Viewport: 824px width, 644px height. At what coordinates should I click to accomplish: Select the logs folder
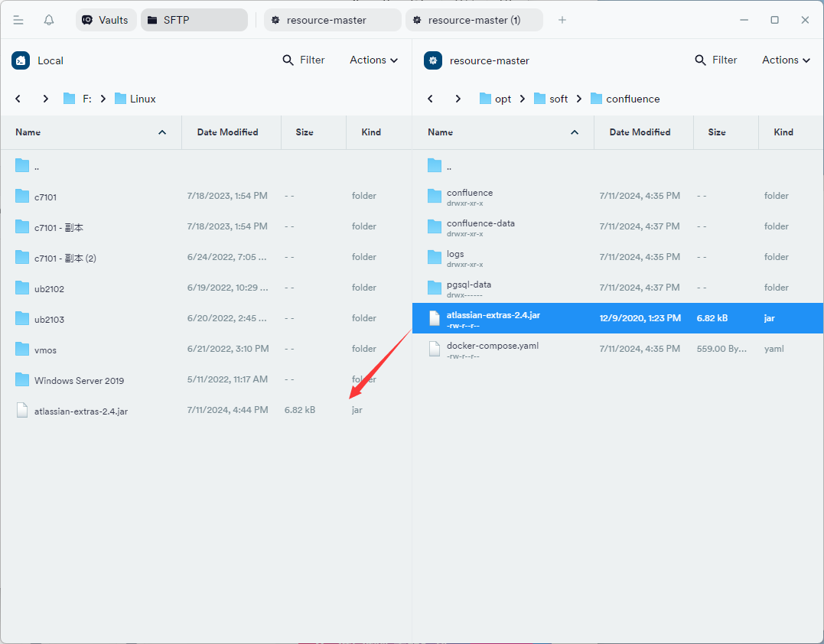coord(618,258)
